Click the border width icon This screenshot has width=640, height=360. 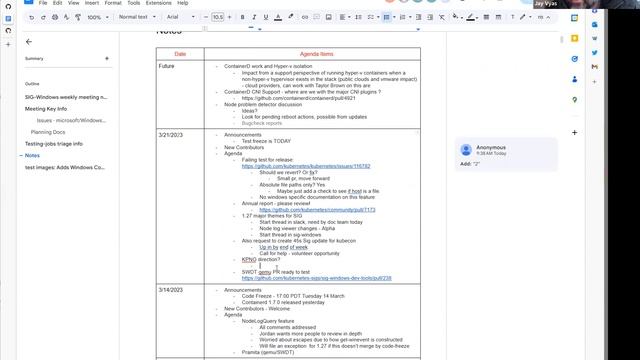point(486,17)
